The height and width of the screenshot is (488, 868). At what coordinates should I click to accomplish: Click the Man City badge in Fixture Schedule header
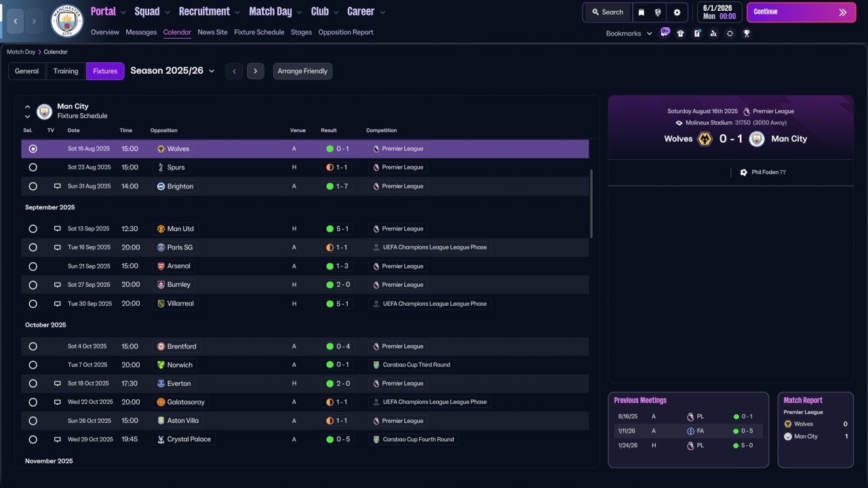(x=45, y=111)
